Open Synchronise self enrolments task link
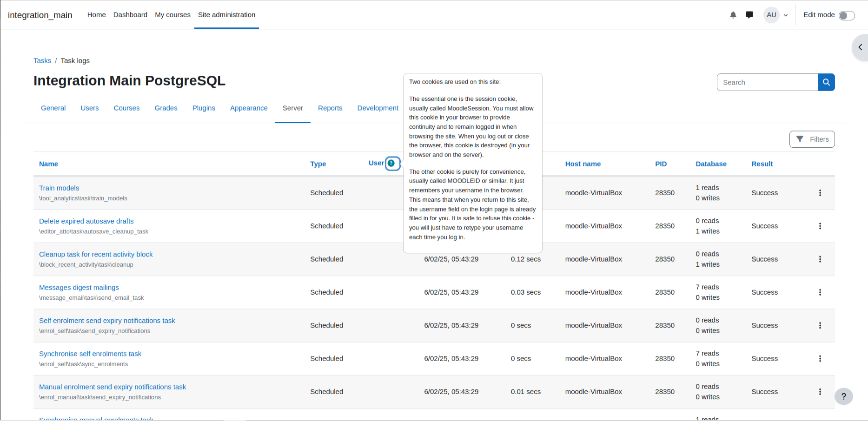868x421 pixels. pyautogui.click(x=90, y=354)
